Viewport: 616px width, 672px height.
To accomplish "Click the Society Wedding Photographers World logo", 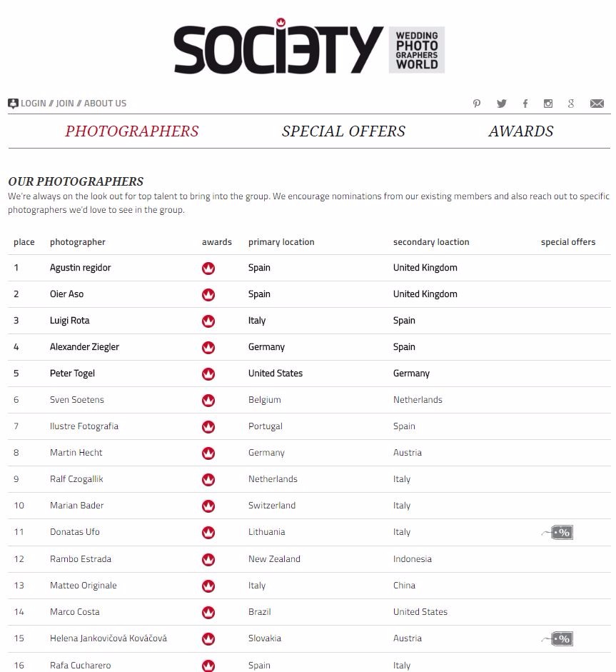I will pyautogui.click(x=308, y=50).
